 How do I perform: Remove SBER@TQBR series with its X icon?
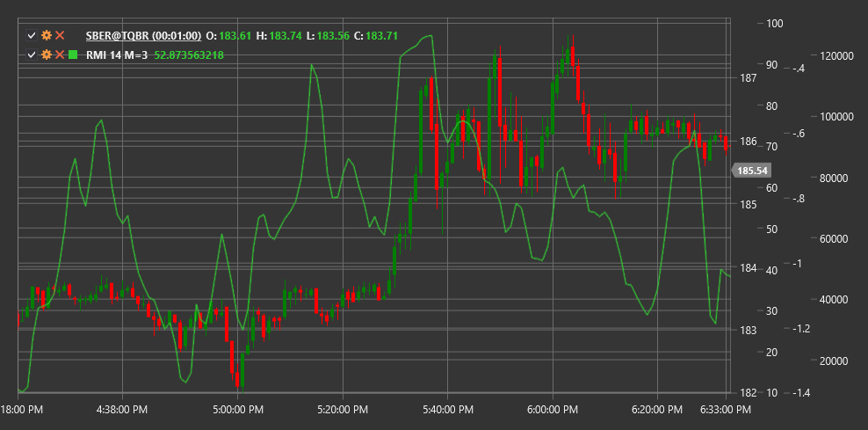(60, 36)
